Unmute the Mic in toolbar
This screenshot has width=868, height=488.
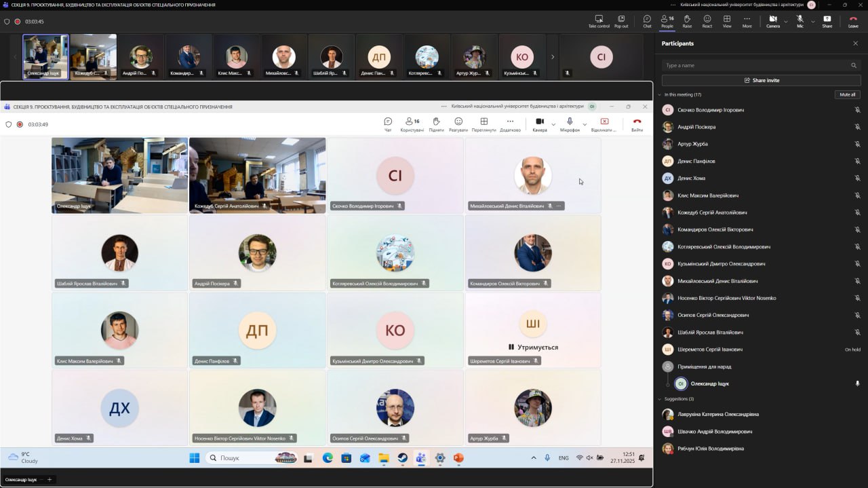coord(800,21)
